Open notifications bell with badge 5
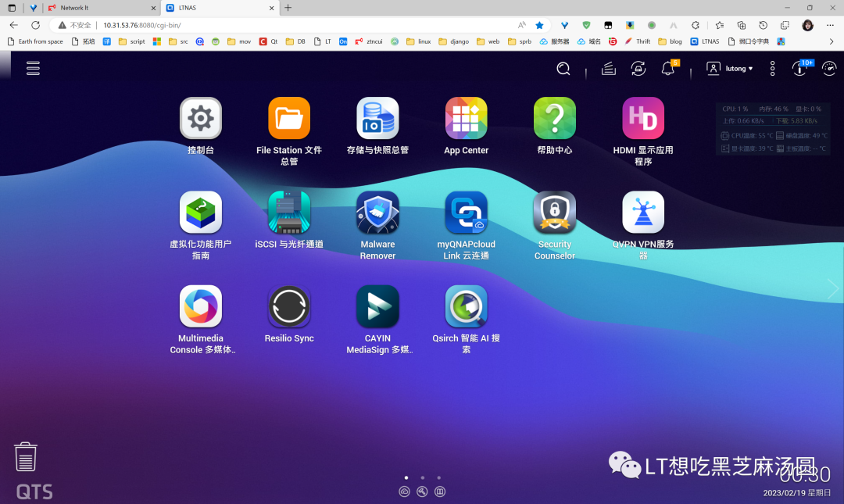844x504 pixels. (x=668, y=68)
